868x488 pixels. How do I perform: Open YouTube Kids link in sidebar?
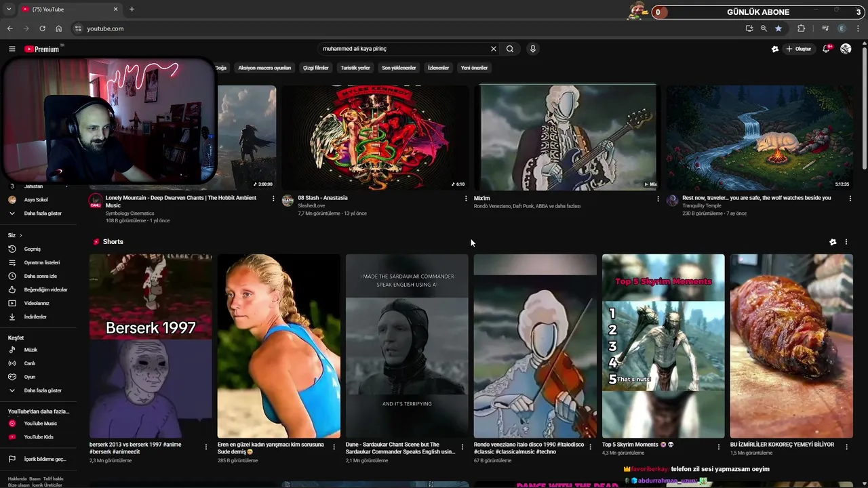[38, 437]
